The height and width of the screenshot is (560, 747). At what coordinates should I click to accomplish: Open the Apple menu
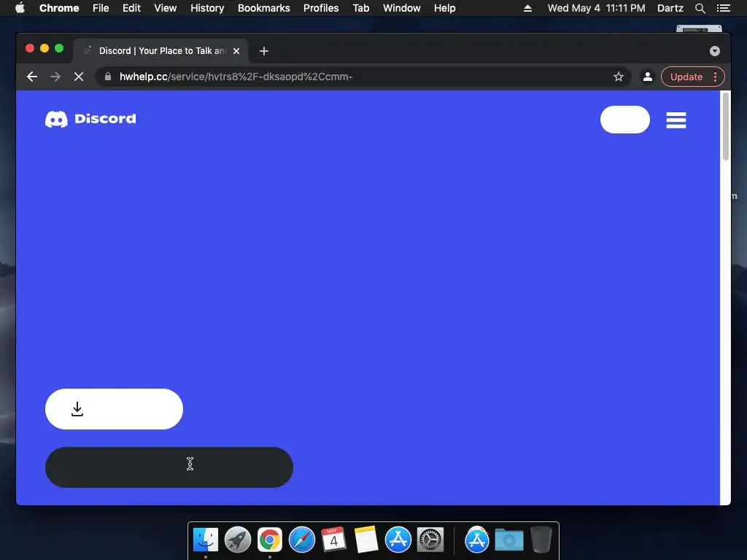coord(20,8)
